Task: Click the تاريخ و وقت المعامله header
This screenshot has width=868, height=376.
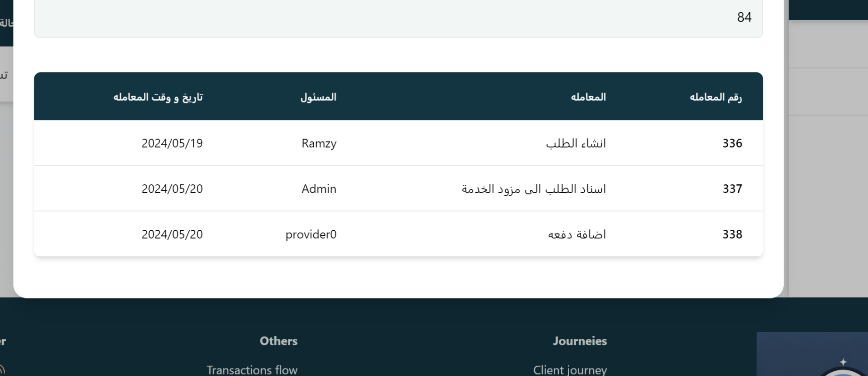Action: [x=158, y=97]
